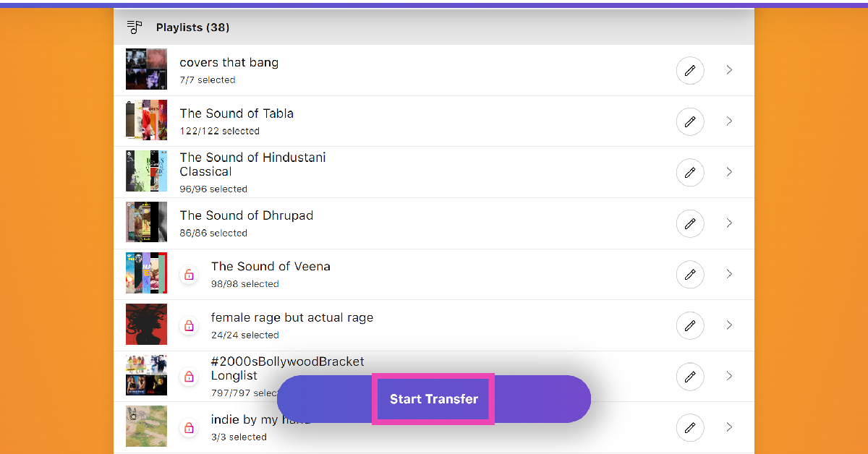Click the Playlists (38) section header
The image size is (868, 454).
[192, 27]
